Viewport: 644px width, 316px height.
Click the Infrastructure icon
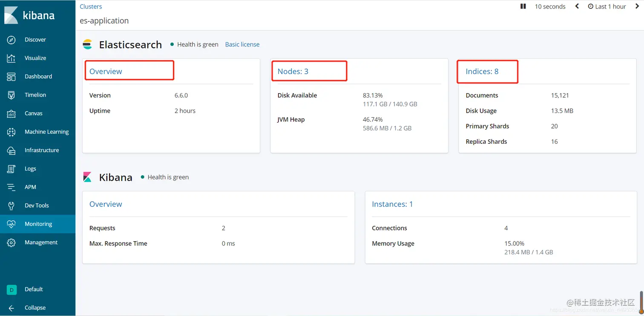(x=11, y=150)
